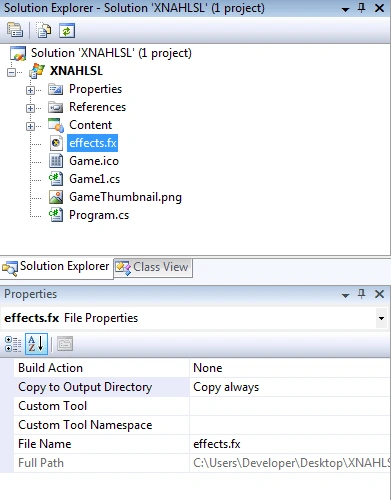The height and width of the screenshot is (500, 391).
Task: Pin the Solution Explorer panel
Action: coord(362,8)
